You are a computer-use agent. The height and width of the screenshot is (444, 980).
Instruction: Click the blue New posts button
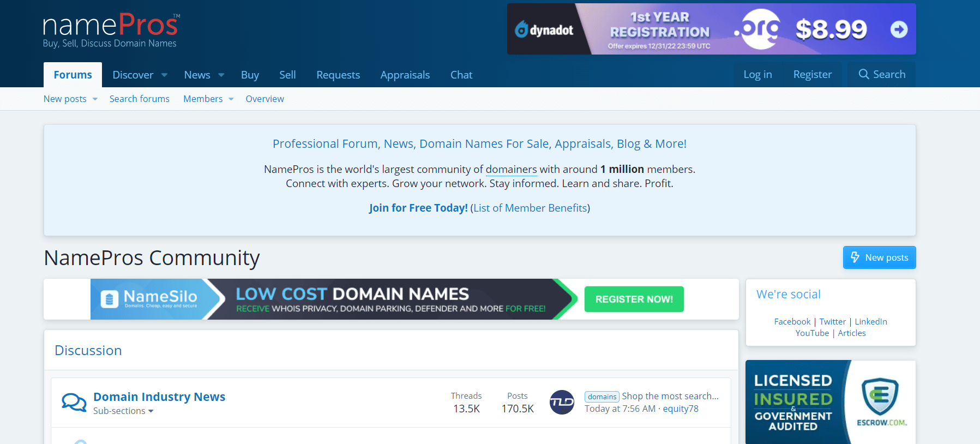(x=879, y=257)
